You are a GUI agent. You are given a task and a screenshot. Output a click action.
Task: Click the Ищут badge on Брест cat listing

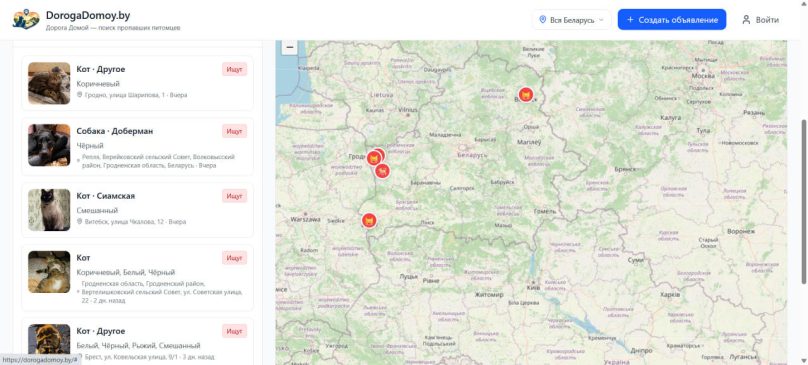point(234,331)
